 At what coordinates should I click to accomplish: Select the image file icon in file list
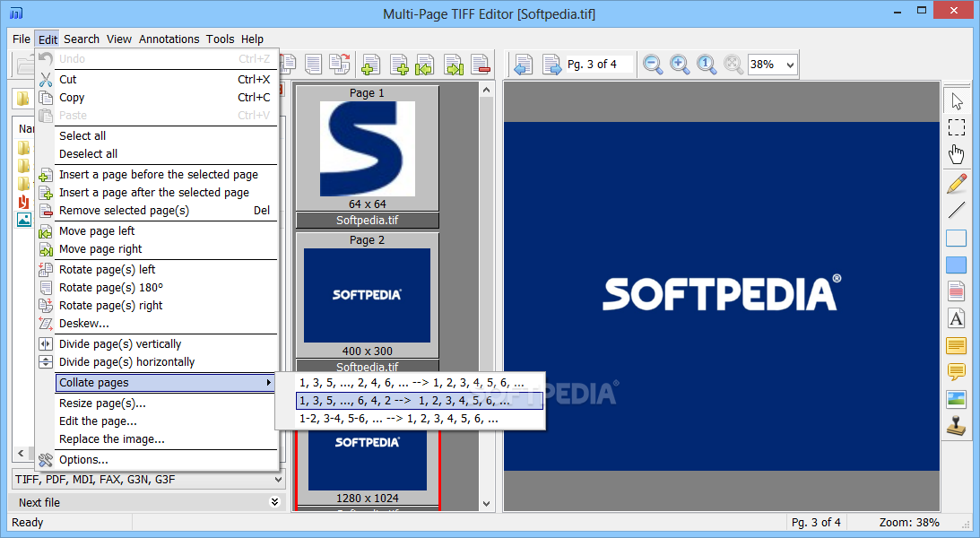click(x=23, y=220)
